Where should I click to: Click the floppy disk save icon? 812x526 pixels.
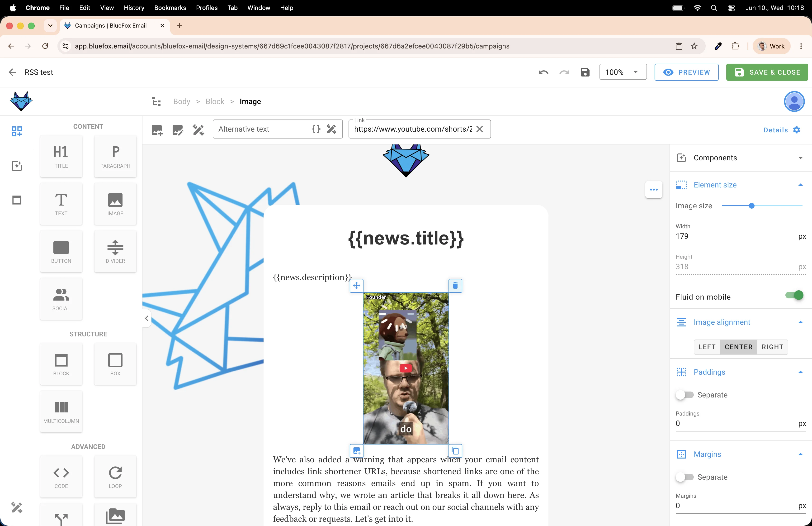click(585, 72)
